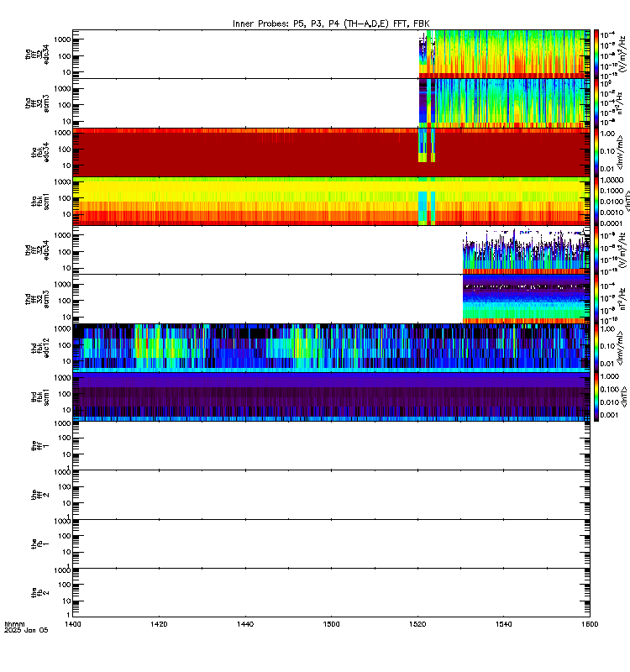Click the 'tha fbk scm1' panel label
This screenshot has height=672, width=630.
[x=40, y=202]
